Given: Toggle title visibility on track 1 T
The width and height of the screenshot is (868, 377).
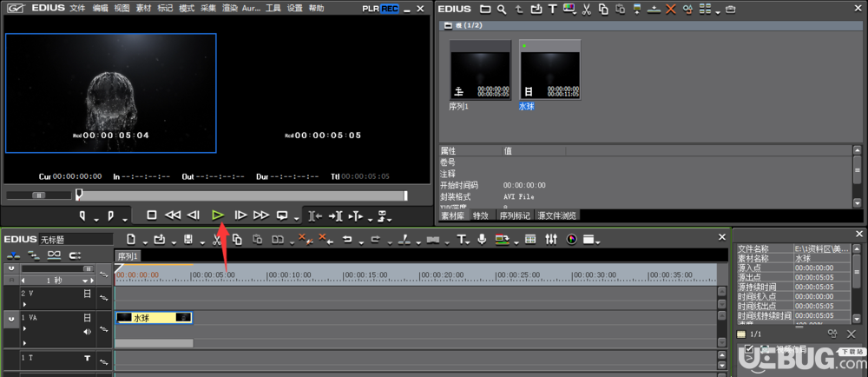Looking at the screenshot, I should pos(87,358).
